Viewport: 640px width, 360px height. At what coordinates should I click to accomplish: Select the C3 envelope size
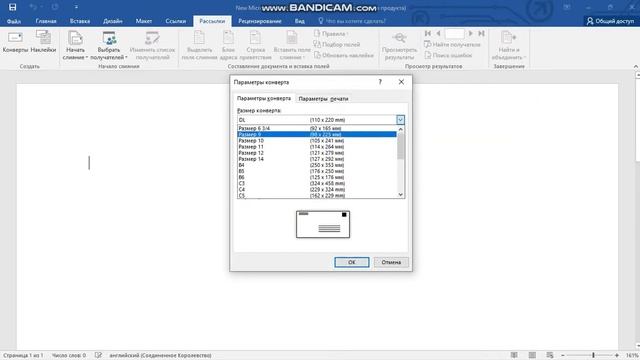(x=317, y=183)
